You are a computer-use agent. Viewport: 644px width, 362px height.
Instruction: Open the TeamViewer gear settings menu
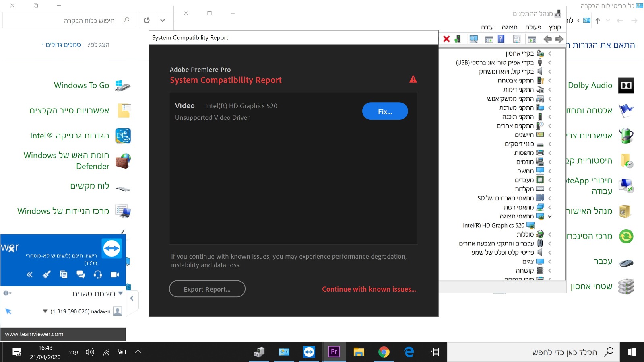pyautogui.click(x=7, y=293)
